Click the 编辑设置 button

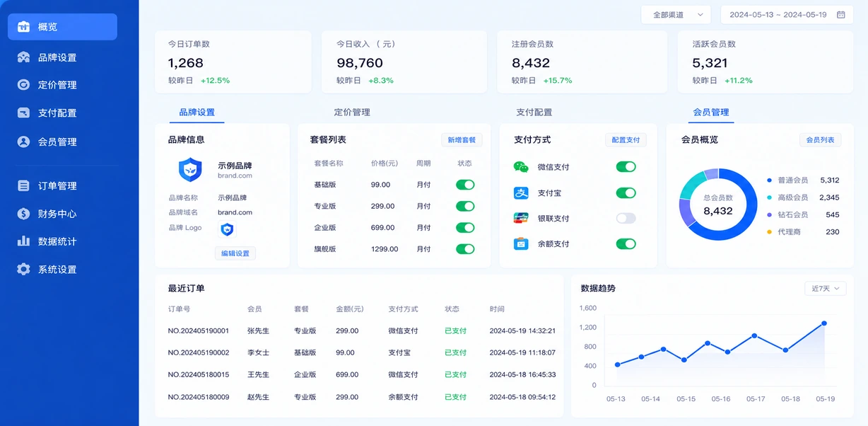[x=235, y=253]
